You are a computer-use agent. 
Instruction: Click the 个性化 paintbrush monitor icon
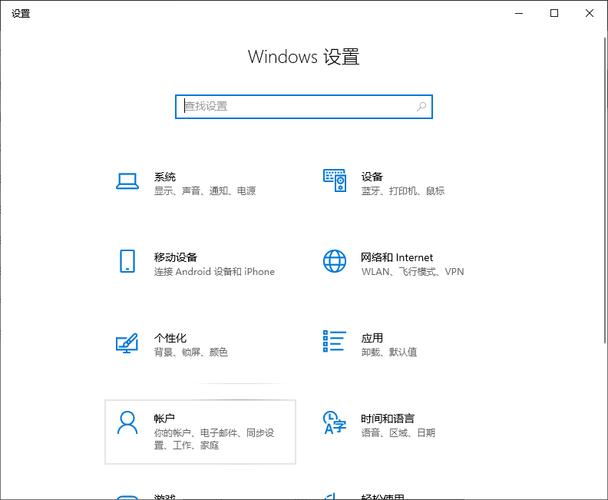click(127, 343)
